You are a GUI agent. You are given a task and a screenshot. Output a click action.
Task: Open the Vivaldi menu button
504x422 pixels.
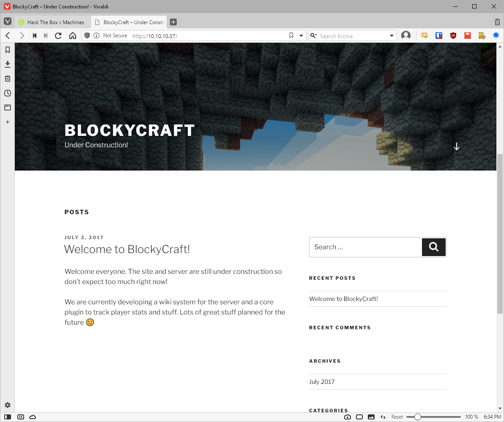tap(7, 22)
